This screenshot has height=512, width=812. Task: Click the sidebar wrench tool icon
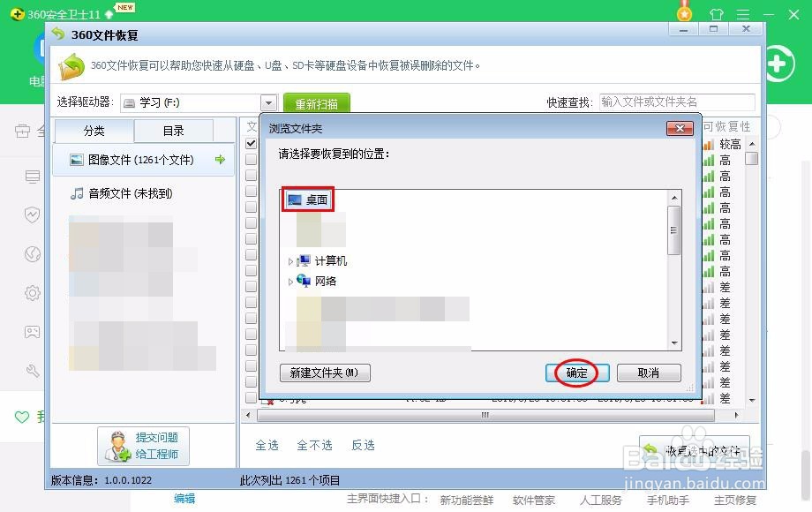[32, 371]
